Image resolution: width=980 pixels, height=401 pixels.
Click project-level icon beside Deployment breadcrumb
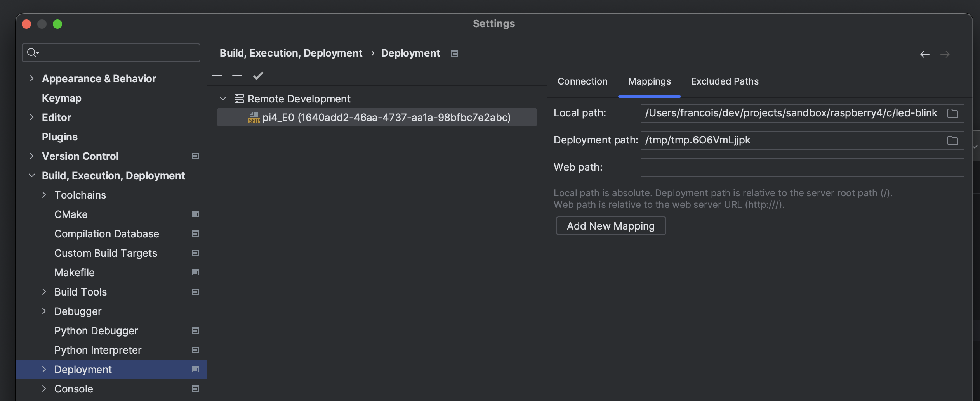[x=455, y=54]
